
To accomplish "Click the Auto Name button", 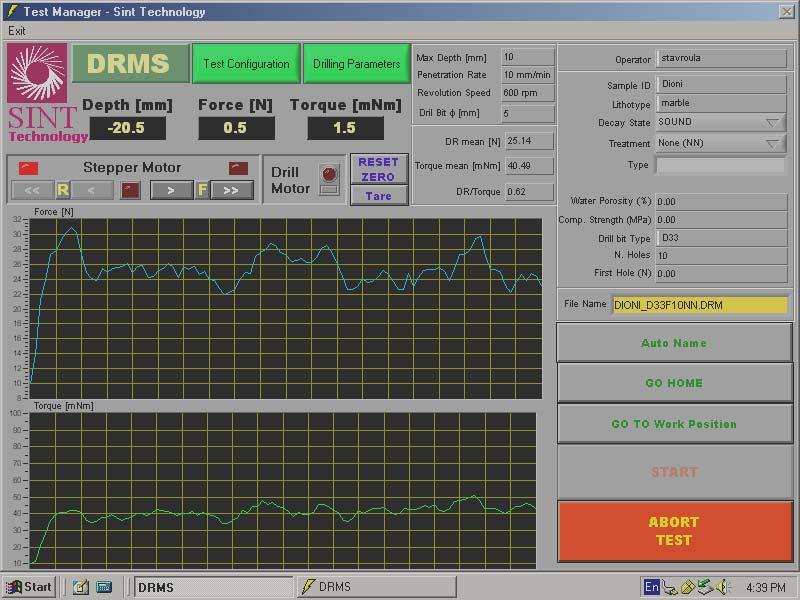I will [x=674, y=343].
